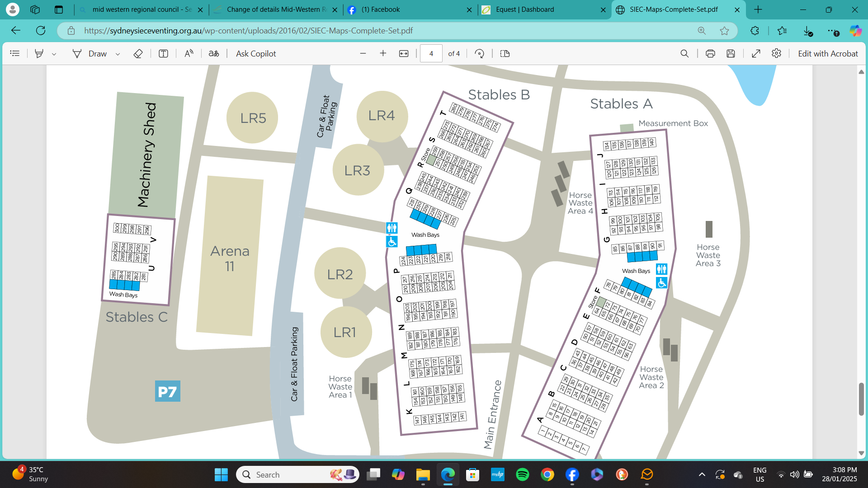Screen dimensions: 868x488
Task: Click the vertical scrollbar thumb
Action: (861, 399)
